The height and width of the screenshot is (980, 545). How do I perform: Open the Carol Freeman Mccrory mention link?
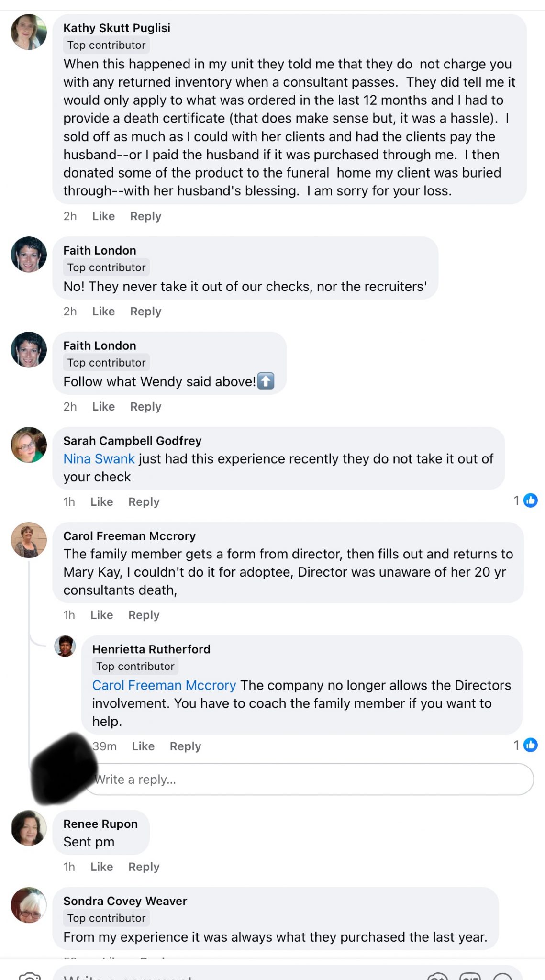[164, 685]
